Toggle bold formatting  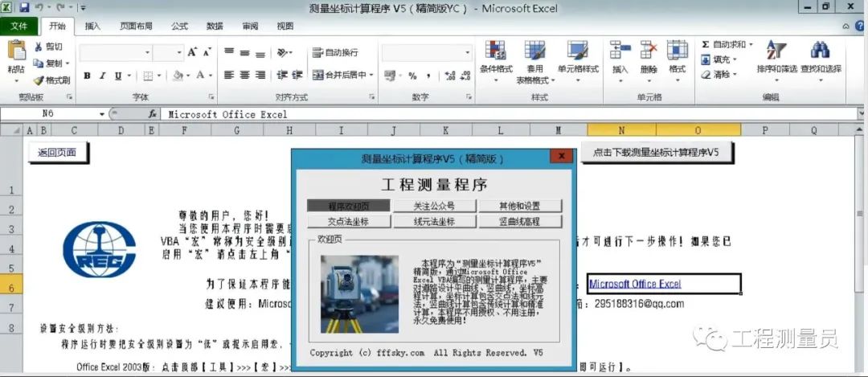tap(88, 76)
